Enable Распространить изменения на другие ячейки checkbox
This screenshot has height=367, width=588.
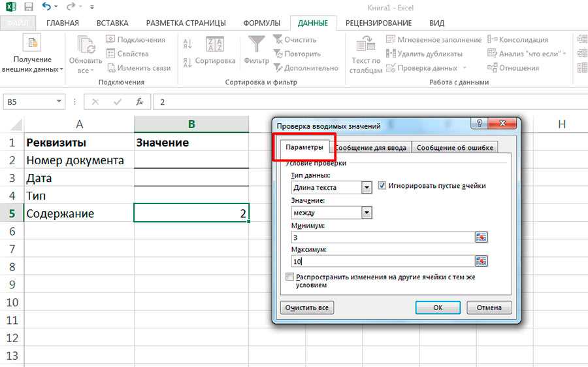click(x=290, y=277)
